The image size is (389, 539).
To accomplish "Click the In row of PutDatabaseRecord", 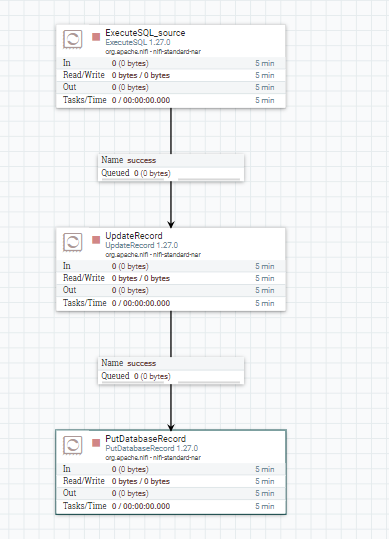I will (x=171, y=469).
